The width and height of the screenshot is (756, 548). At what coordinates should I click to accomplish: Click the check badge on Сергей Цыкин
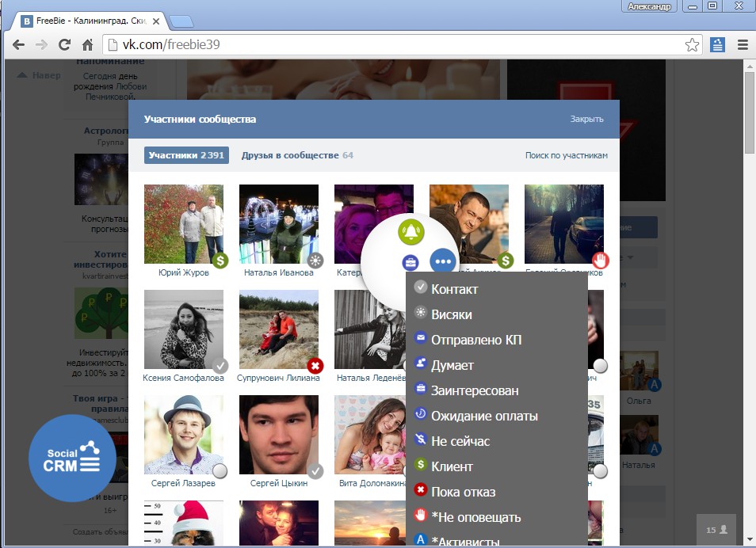click(x=315, y=471)
